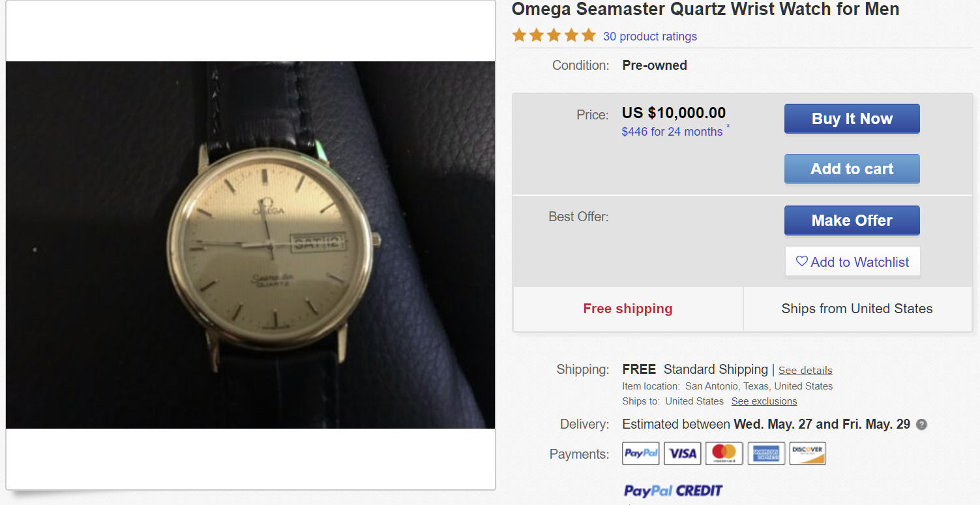Click the Discover card icon

tap(807, 453)
